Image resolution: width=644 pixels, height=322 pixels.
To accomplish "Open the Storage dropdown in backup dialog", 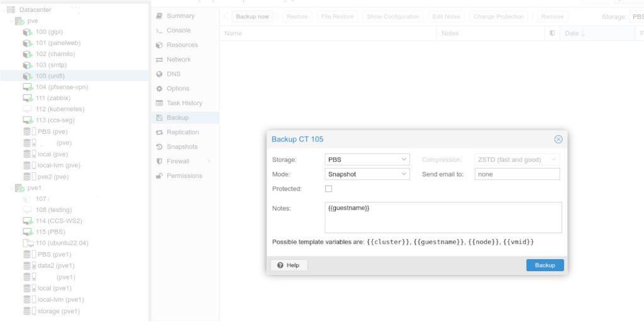I will pos(404,159).
